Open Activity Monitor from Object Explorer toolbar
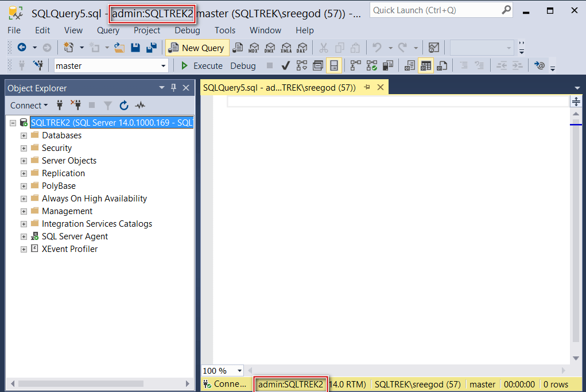Screen dimensions: 586x392 pyautogui.click(x=140, y=105)
